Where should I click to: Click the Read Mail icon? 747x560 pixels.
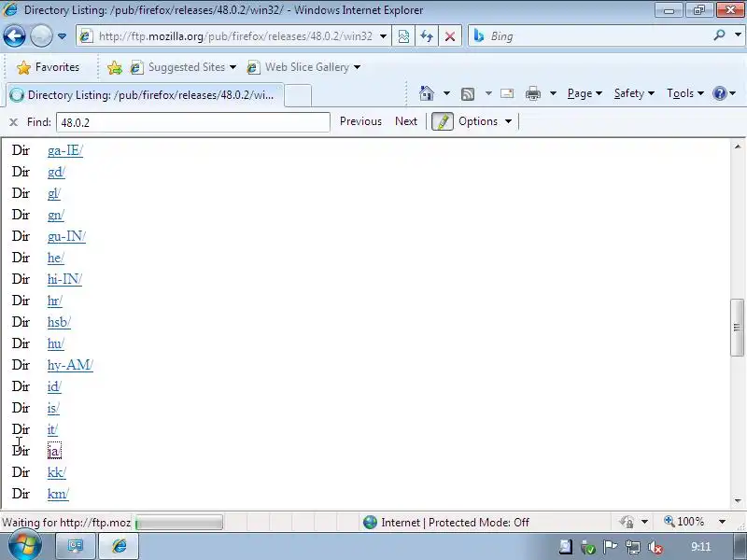click(x=507, y=93)
